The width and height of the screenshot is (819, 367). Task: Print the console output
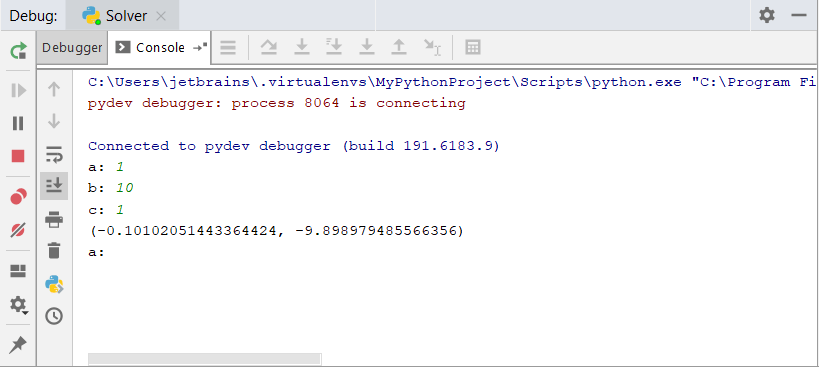tap(54, 219)
